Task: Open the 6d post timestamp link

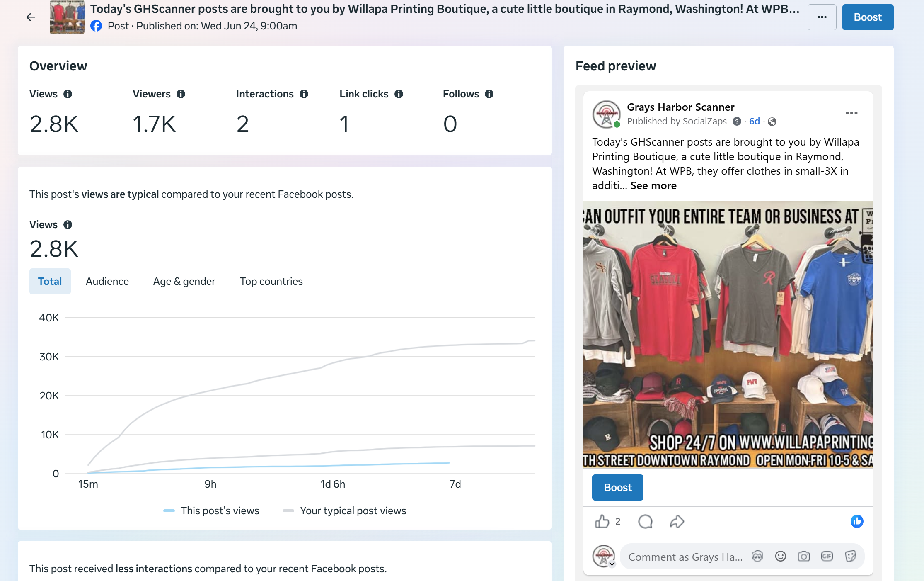Action: pos(754,121)
